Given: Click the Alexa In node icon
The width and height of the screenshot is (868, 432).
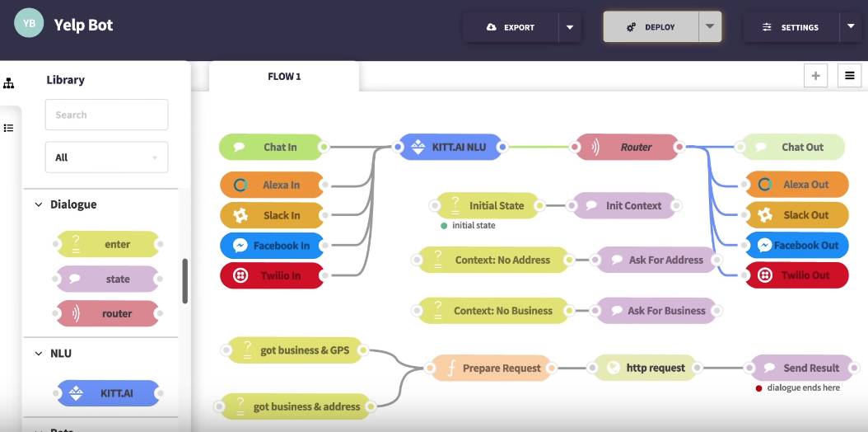Looking at the screenshot, I should (240, 185).
